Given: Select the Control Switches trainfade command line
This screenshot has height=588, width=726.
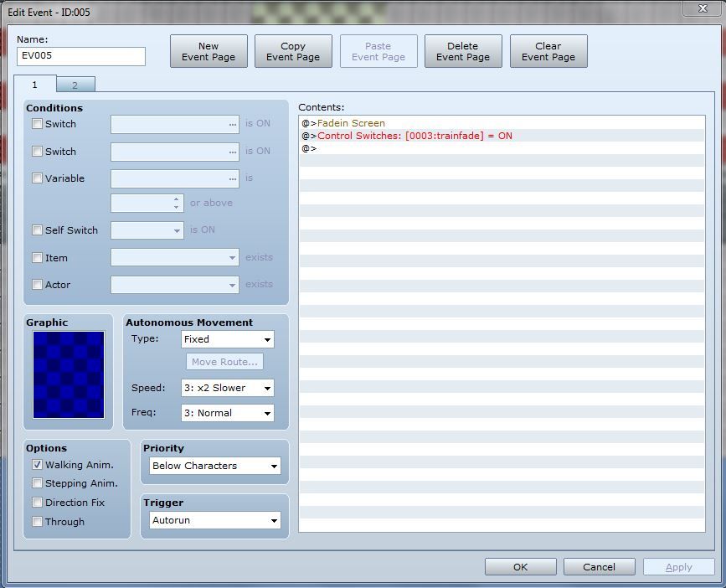Looking at the screenshot, I should coord(414,136).
